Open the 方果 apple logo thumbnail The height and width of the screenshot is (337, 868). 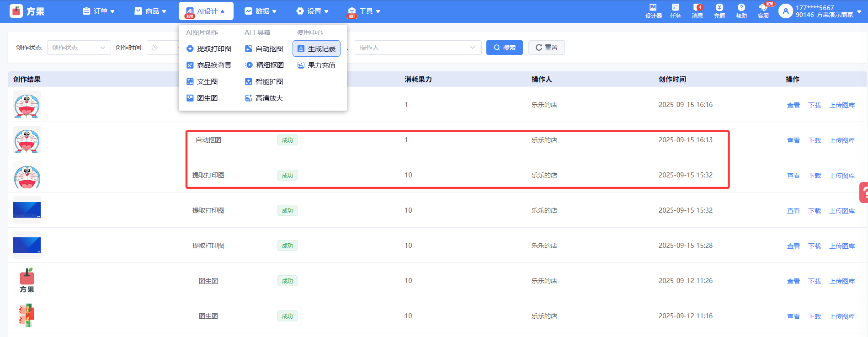(x=27, y=280)
